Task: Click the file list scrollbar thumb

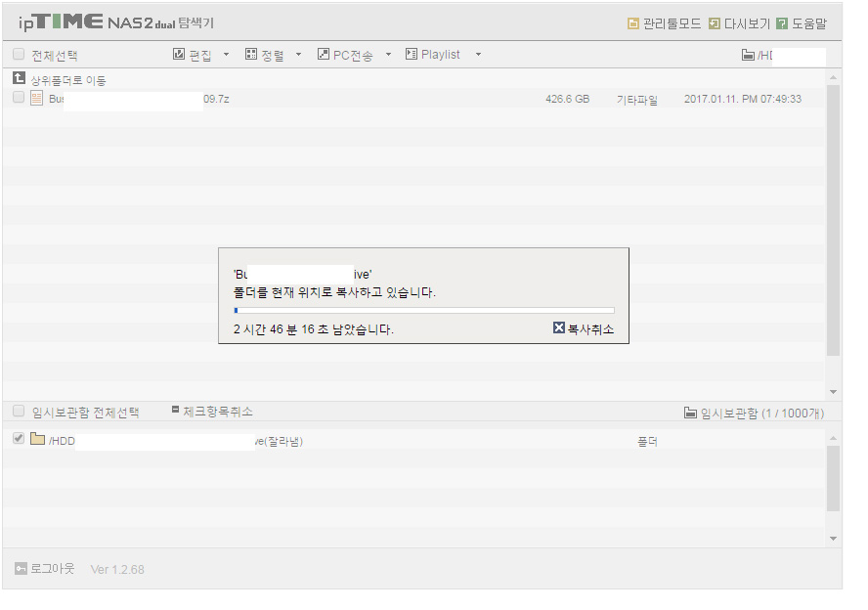Action: [833, 220]
